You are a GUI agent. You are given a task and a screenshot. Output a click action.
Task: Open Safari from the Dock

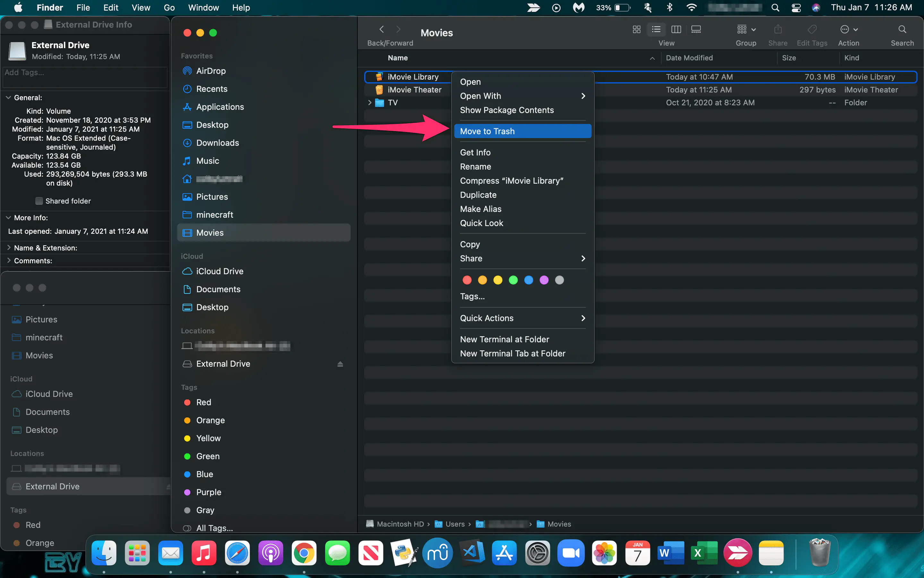[x=237, y=553]
